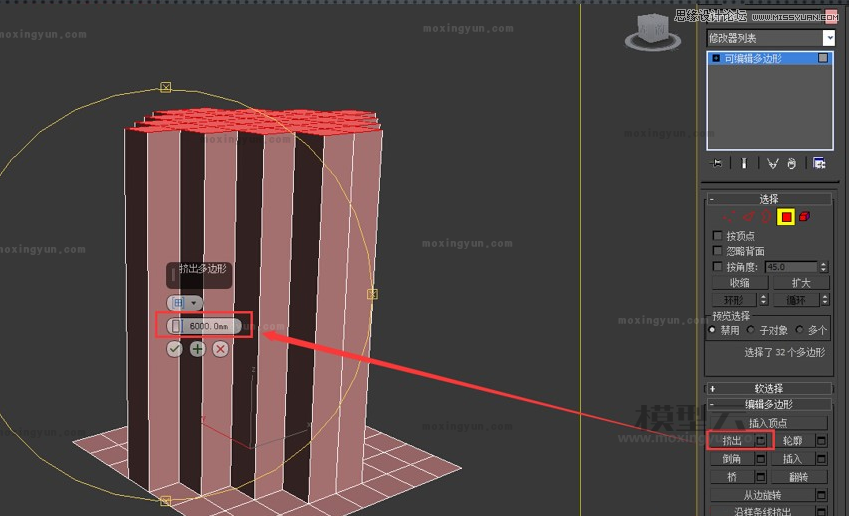Screen dimensions: 849x516
Task: Select 子对象 preview selection radio
Action: 751,330
